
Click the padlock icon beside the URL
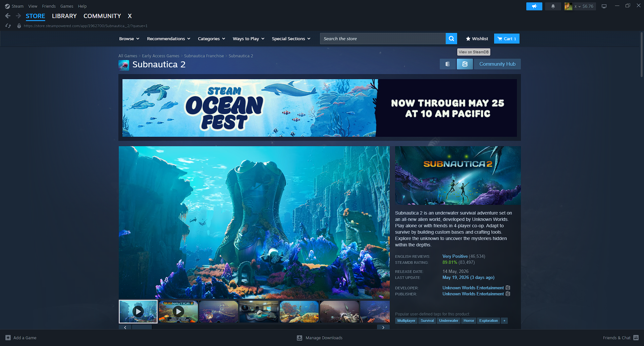19,26
